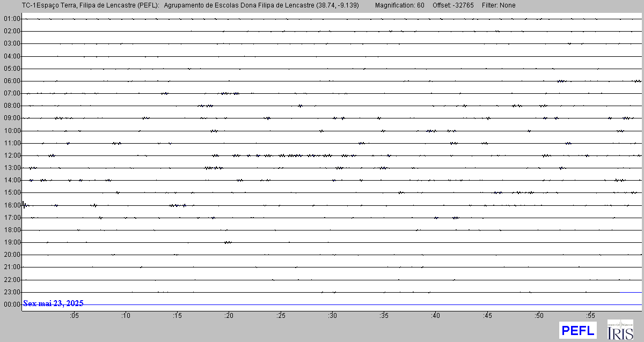644x342 pixels.
Task: Click the :35 minute axis tick label
Action: (384, 316)
